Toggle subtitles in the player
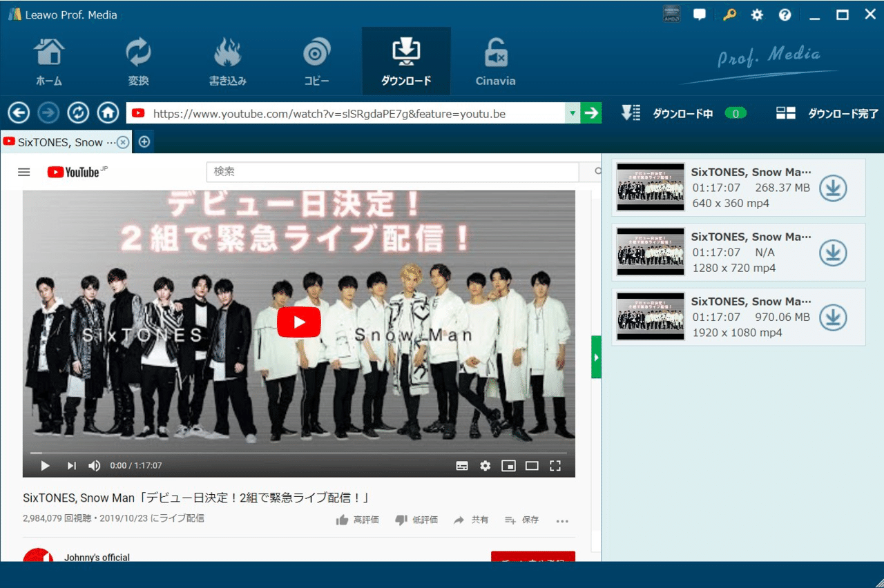The width and height of the screenshot is (884, 588). point(462,466)
